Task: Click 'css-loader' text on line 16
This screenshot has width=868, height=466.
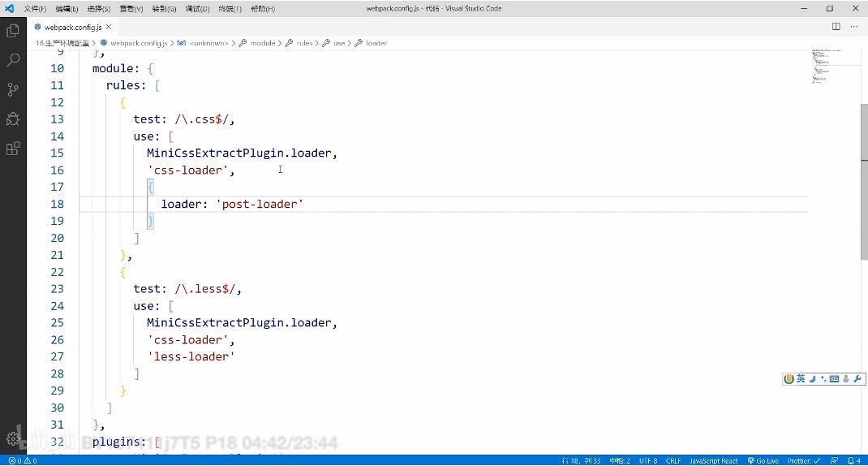Action: tap(187, 170)
